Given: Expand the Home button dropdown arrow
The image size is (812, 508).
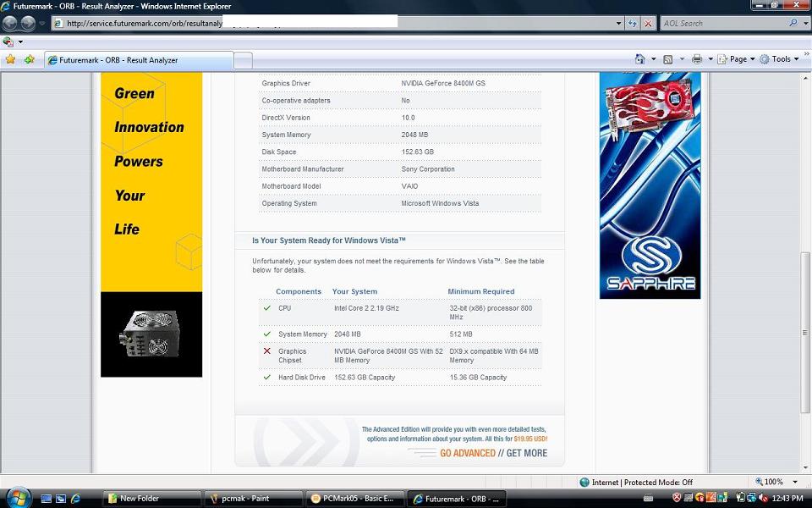Looking at the screenshot, I should coord(653,59).
